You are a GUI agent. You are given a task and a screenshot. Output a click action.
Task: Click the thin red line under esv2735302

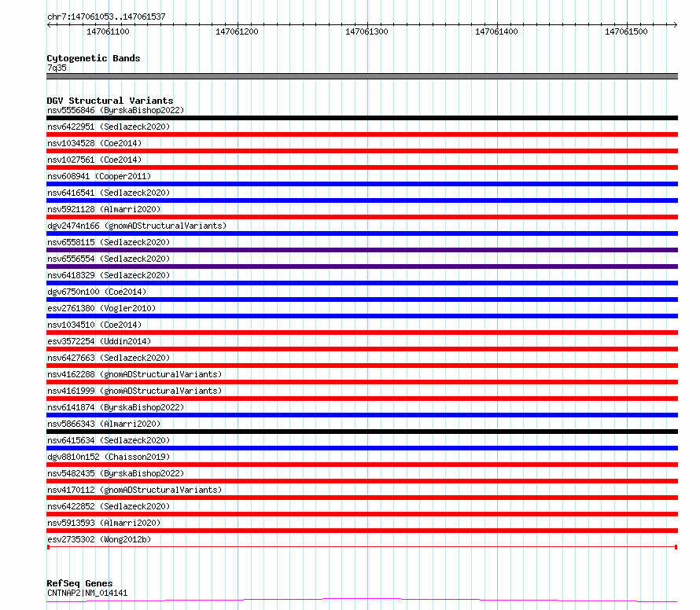(362, 547)
